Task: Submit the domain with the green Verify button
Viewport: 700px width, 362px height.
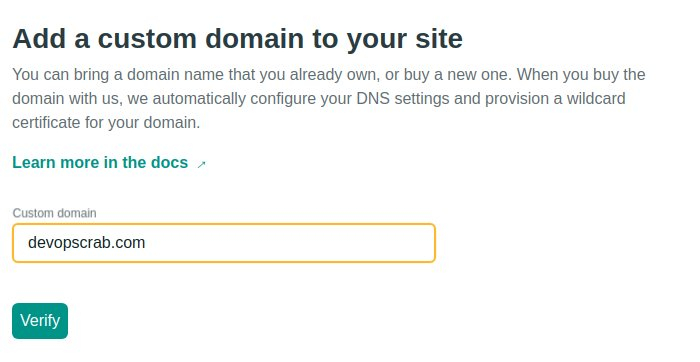Action: pyautogui.click(x=40, y=321)
